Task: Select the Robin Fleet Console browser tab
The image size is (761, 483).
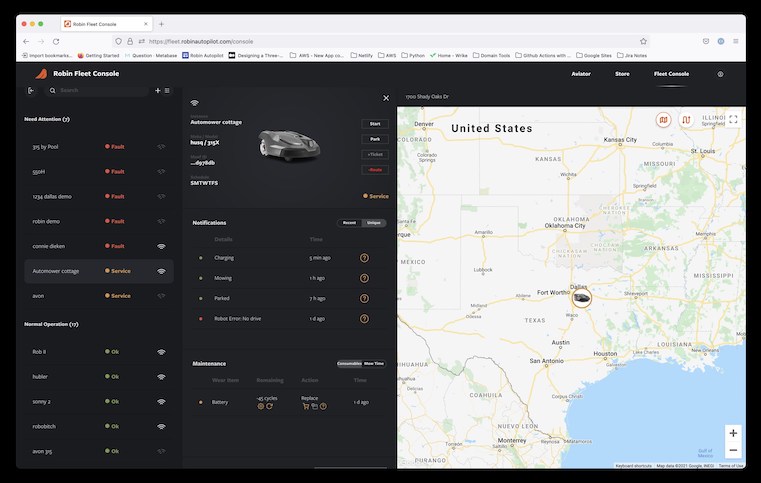Action: (107, 24)
